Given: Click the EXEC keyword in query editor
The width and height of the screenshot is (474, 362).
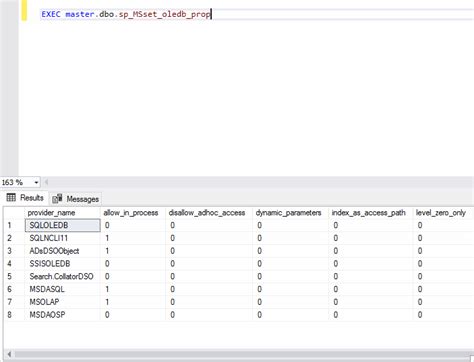Looking at the screenshot, I should coord(51,14).
